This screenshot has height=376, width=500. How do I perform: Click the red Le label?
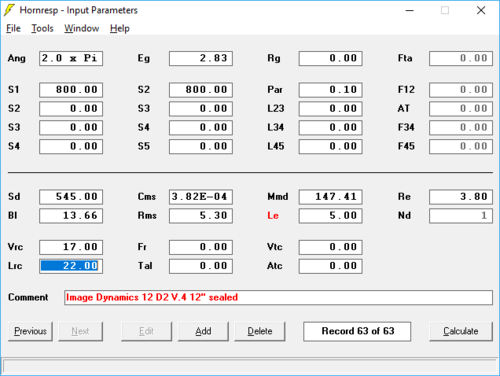point(273,216)
